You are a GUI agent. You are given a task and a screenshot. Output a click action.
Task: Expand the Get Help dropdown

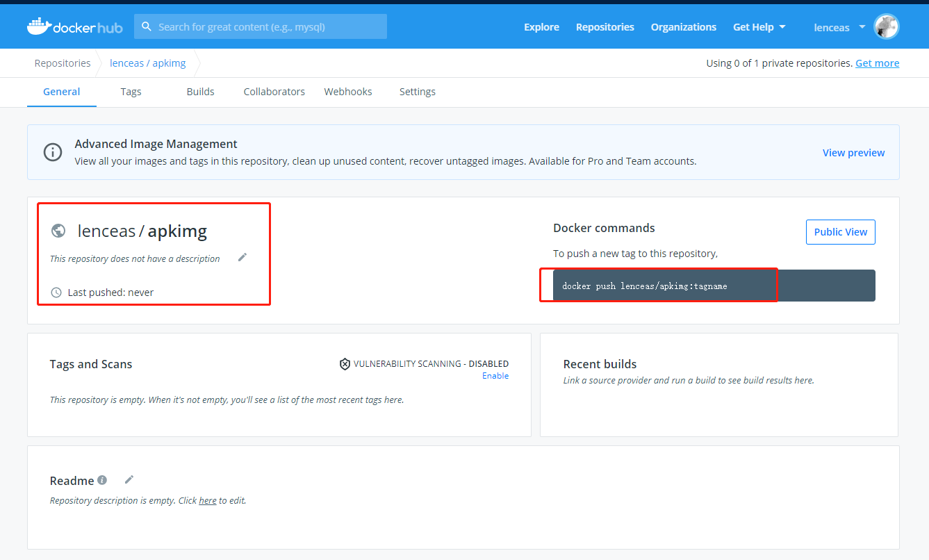[x=759, y=27]
